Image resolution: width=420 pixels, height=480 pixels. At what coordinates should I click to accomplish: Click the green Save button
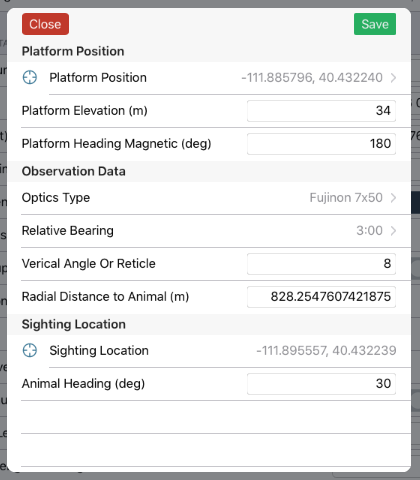pos(375,24)
